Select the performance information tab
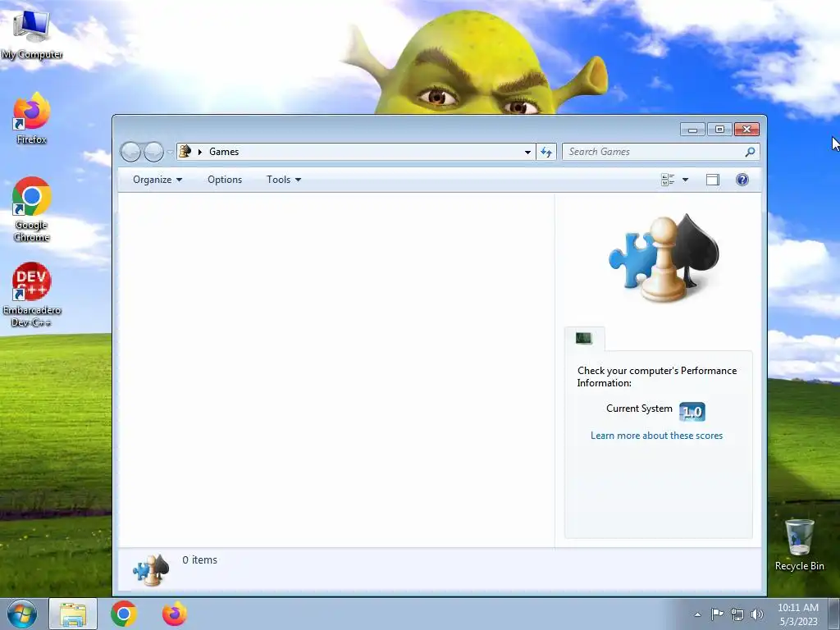Image resolution: width=840 pixels, height=630 pixels. point(584,338)
